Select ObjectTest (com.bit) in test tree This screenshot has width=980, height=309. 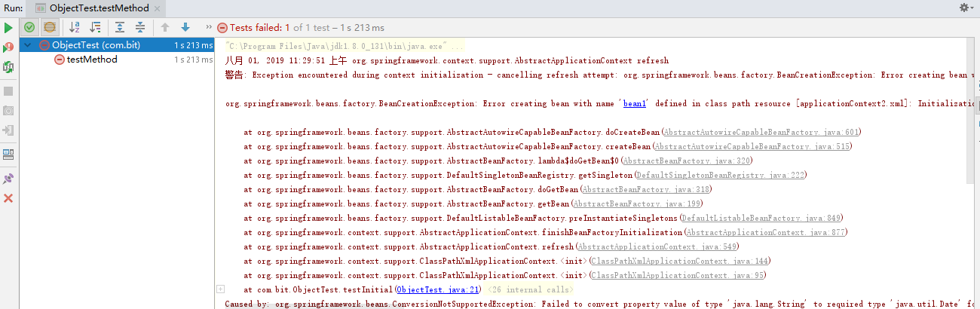pos(118,44)
